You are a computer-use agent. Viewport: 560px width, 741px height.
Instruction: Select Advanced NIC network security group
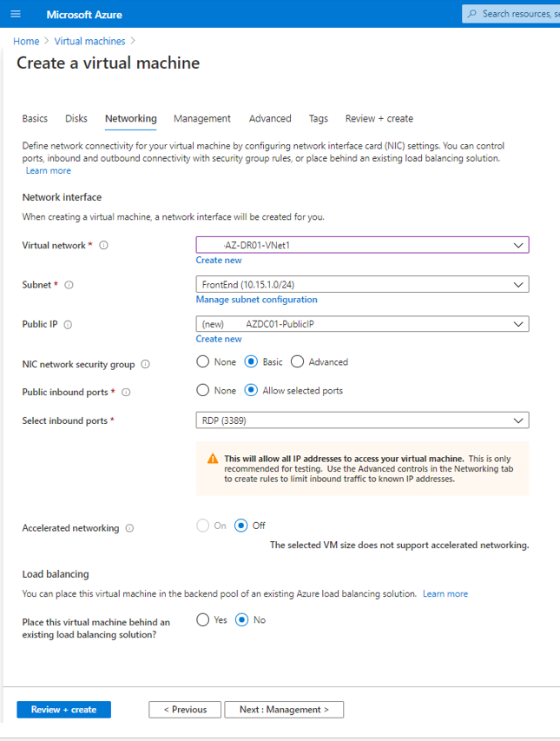tap(298, 362)
